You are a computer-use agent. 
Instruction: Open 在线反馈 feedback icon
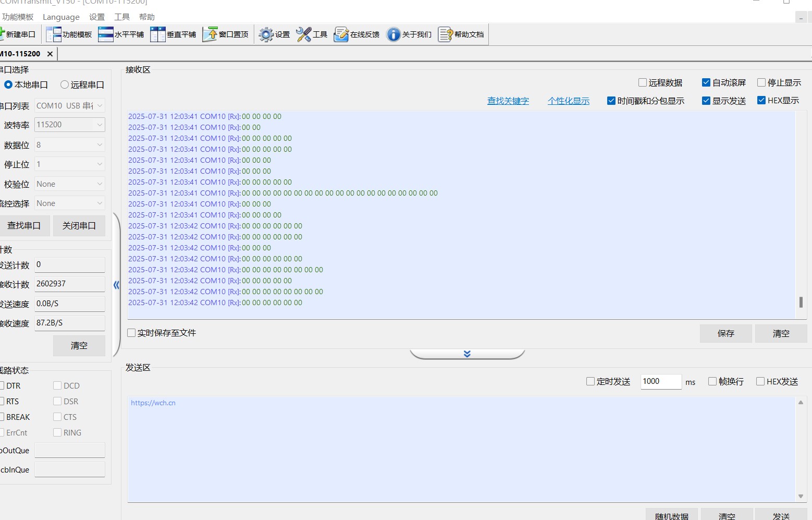[356, 34]
